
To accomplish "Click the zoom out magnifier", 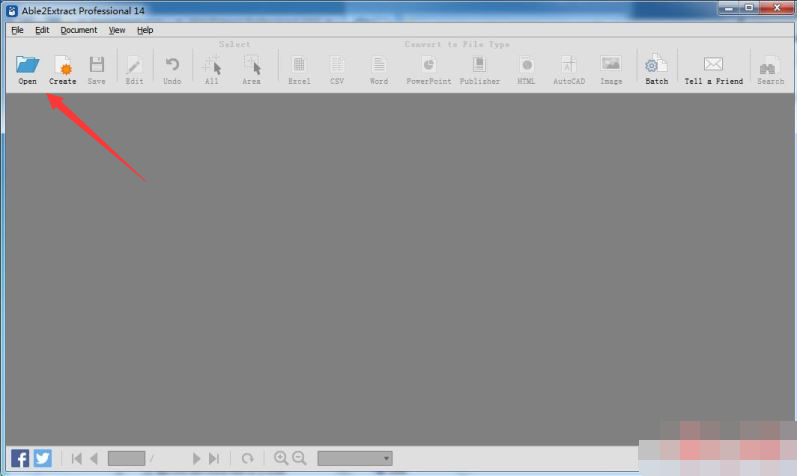I will (x=299, y=458).
